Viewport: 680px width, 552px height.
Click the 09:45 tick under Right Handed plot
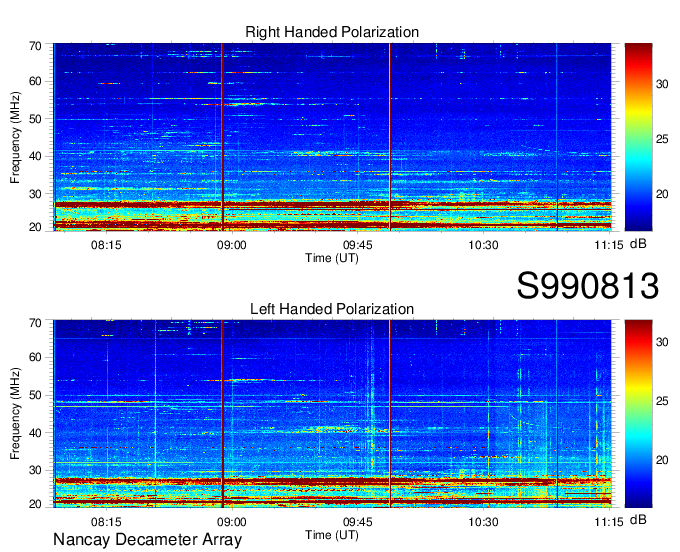pyautogui.click(x=357, y=245)
